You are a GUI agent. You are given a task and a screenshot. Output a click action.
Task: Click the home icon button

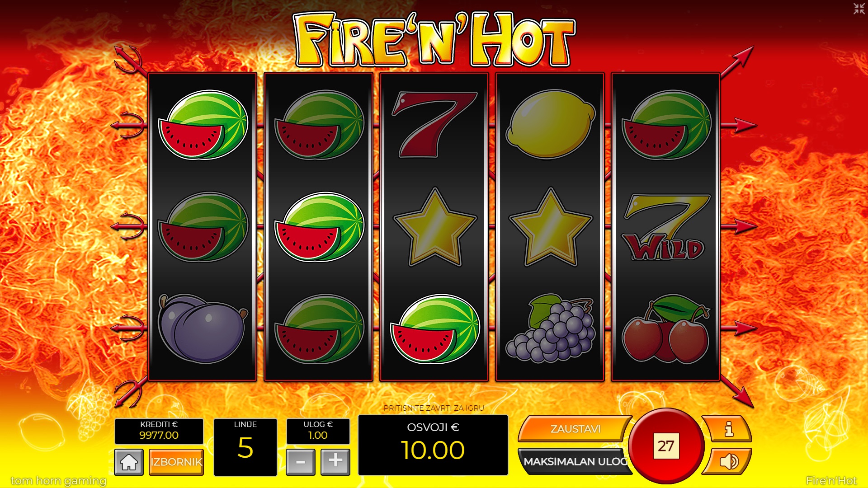(x=129, y=462)
